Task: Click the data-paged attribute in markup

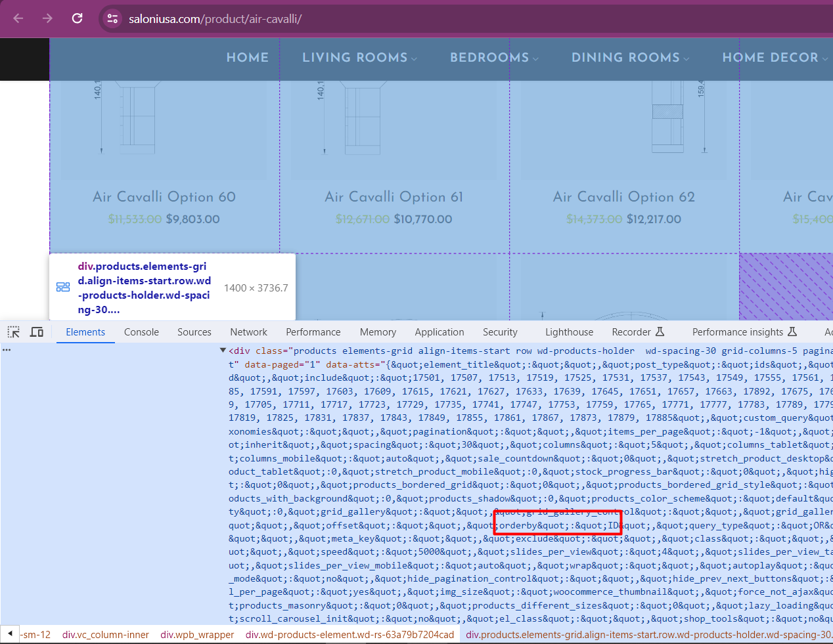Action: 282,364
